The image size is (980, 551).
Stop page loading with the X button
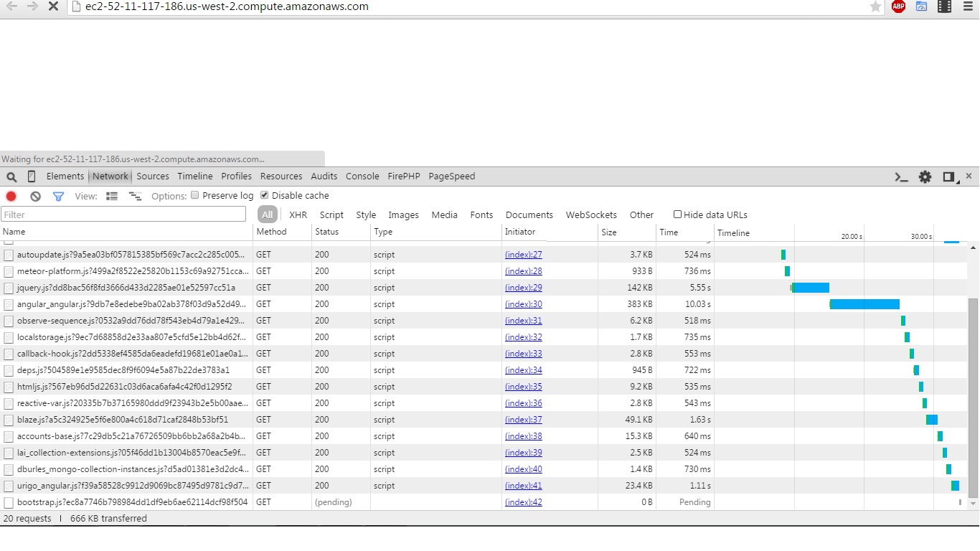[53, 6]
